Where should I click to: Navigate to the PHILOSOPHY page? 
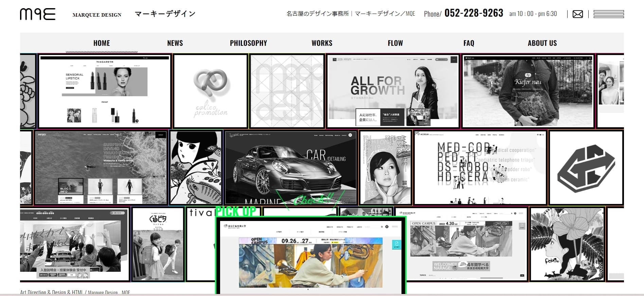(x=248, y=43)
